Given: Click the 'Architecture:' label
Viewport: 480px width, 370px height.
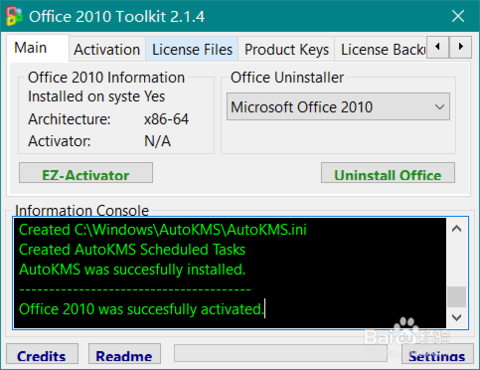Looking at the screenshot, I should 69,119.
